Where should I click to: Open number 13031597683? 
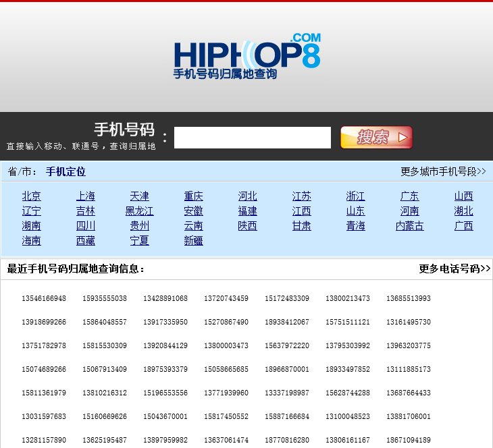tap(44, 416)
